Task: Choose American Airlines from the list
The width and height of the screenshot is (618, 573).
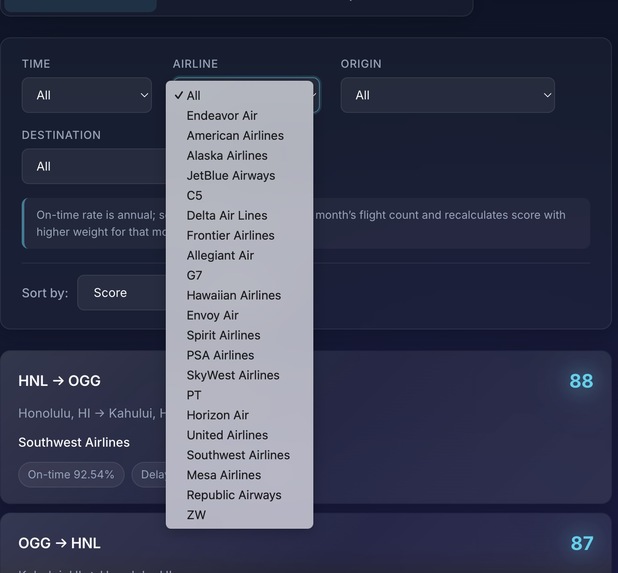Action: pos(239,136)
